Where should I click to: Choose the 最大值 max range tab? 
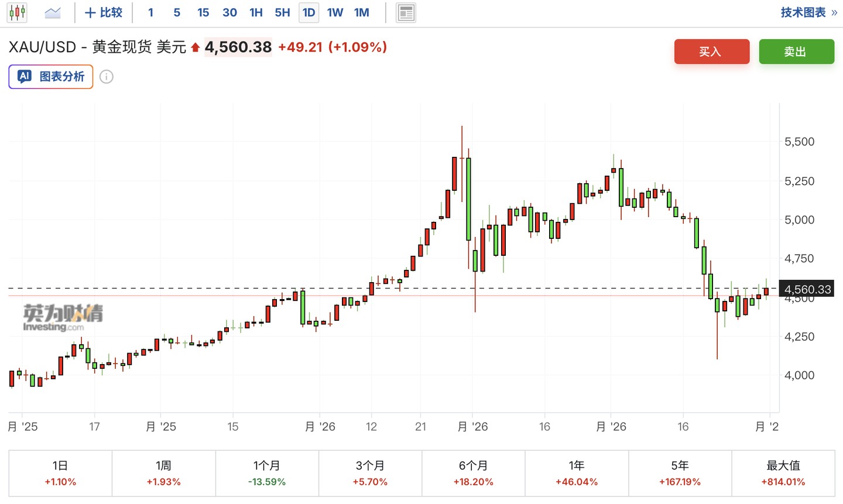pos(783,473)
